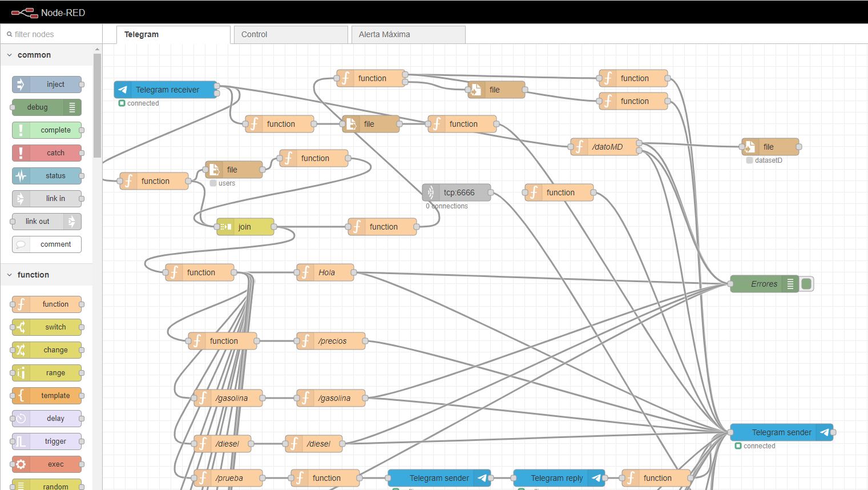Select the datasetD file node
868x490 pixels.
pyautogui.click(x=770, y=147)
